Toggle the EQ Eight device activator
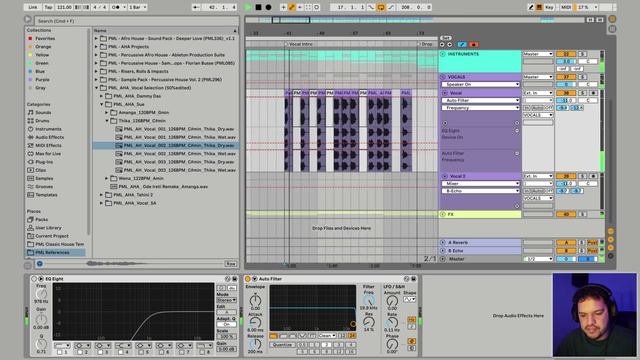 (x=34, y=279)
